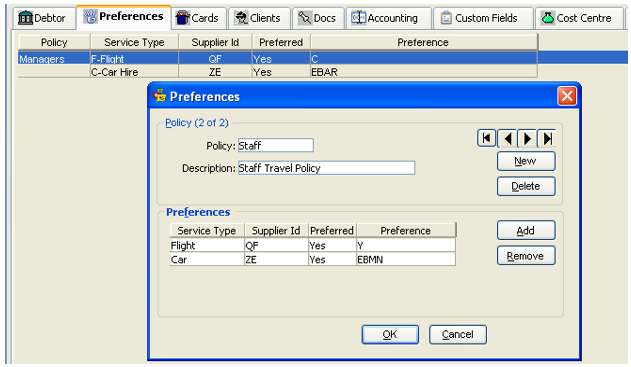Switch to the Docs tab
This screenshot has height=367, width=631.
[318, 18]
